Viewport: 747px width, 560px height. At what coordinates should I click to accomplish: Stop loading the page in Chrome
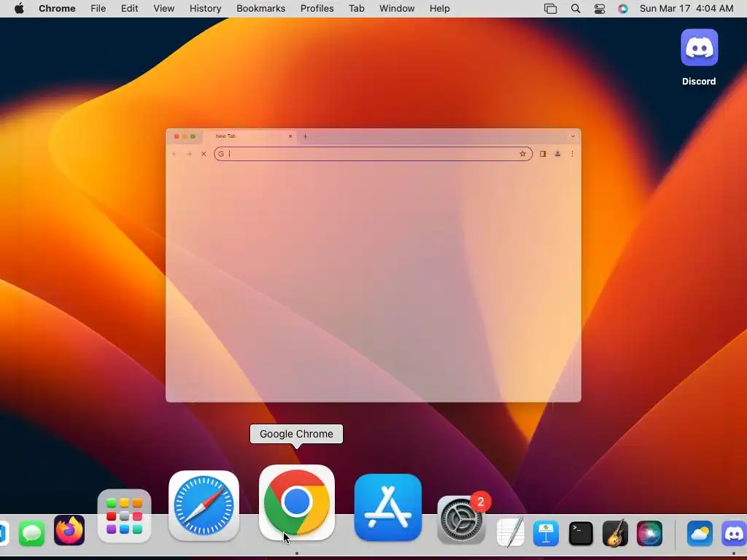204,154
